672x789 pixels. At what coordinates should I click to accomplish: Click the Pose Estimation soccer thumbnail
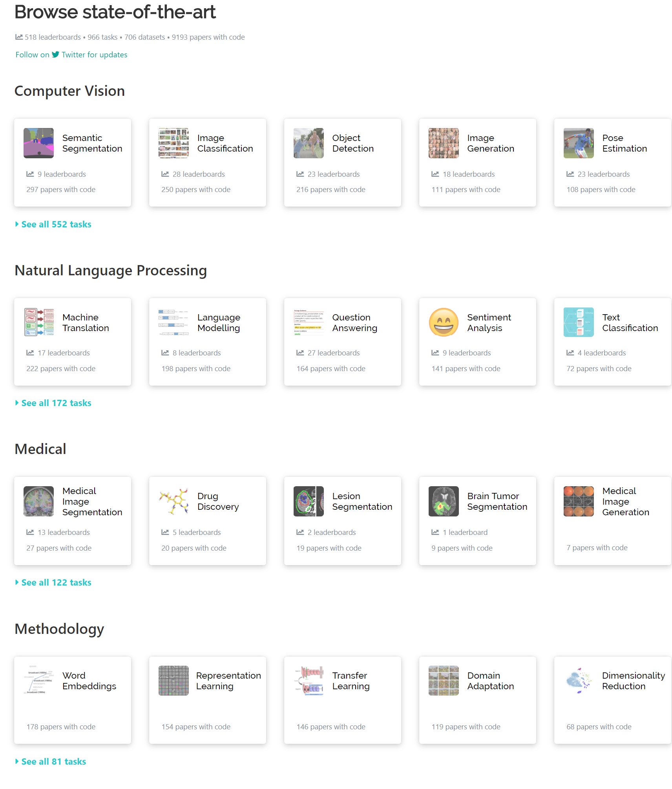pos(579,143)
